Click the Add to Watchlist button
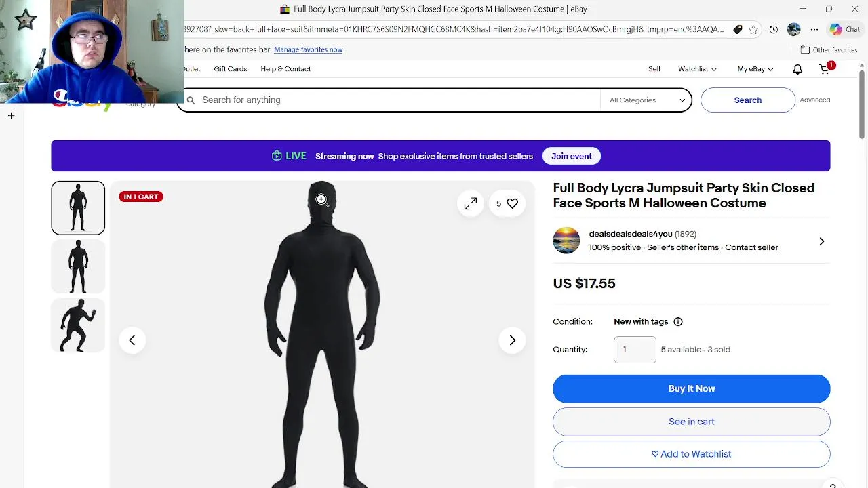 coord(691,454)
